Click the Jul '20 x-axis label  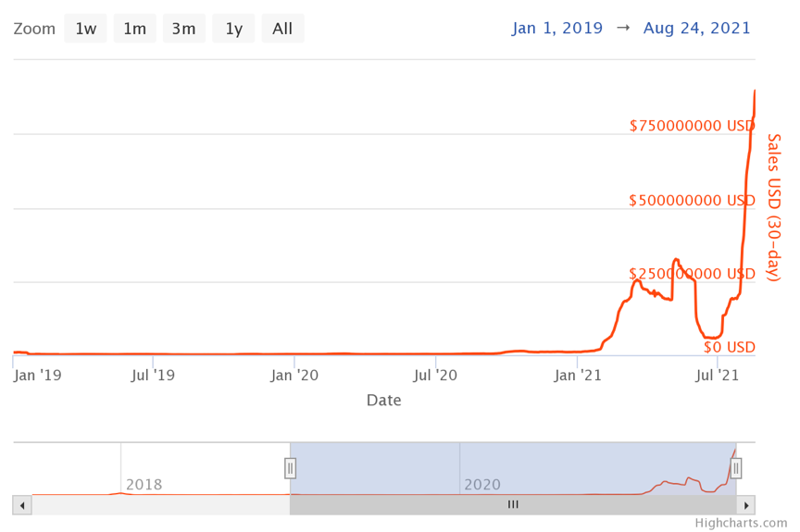(435, 376)
